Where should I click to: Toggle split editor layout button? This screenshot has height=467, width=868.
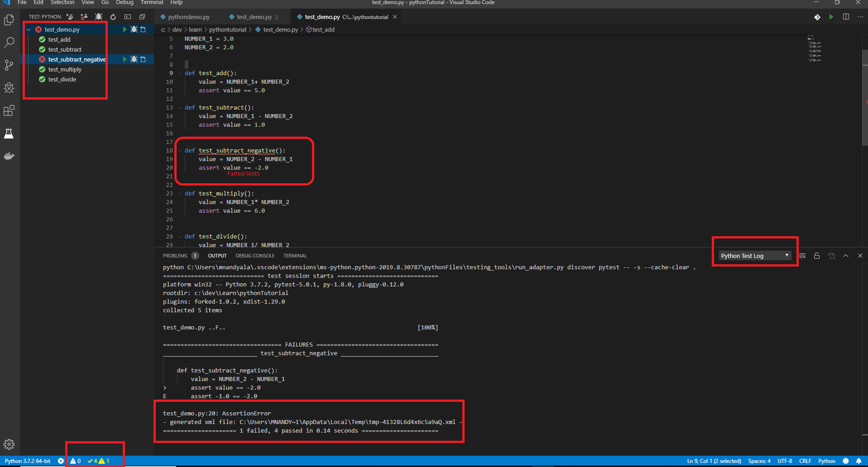pos(846,17)
